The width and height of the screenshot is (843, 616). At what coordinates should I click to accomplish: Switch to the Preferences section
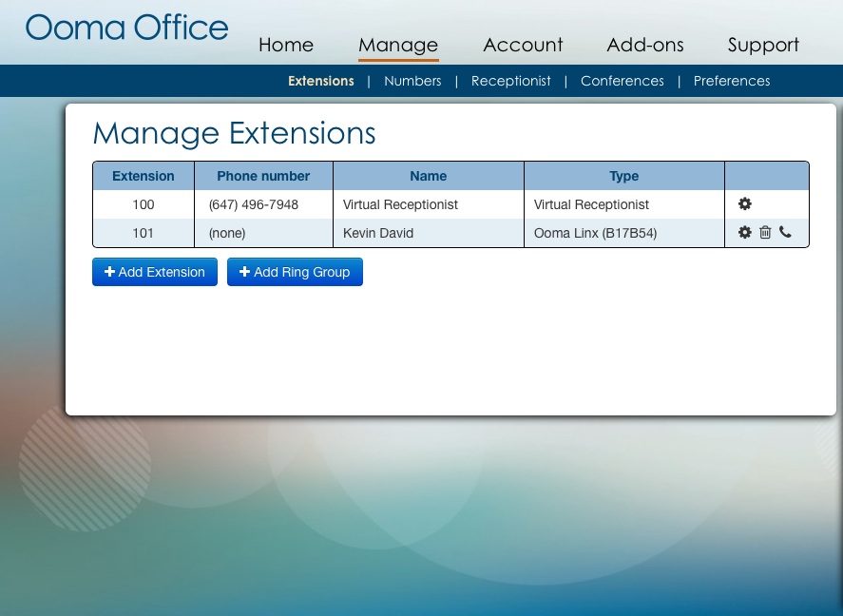pos(732,81)
